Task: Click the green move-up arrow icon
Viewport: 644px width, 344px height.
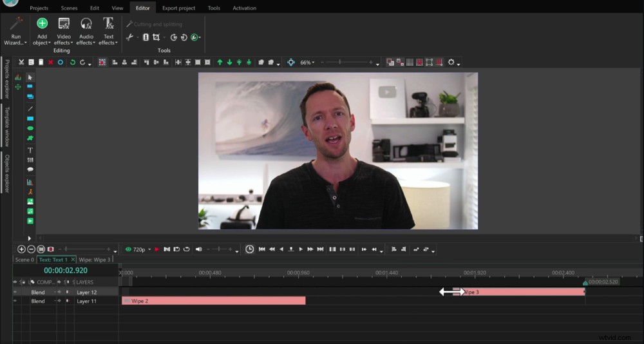Action: (x=220, y=62)
